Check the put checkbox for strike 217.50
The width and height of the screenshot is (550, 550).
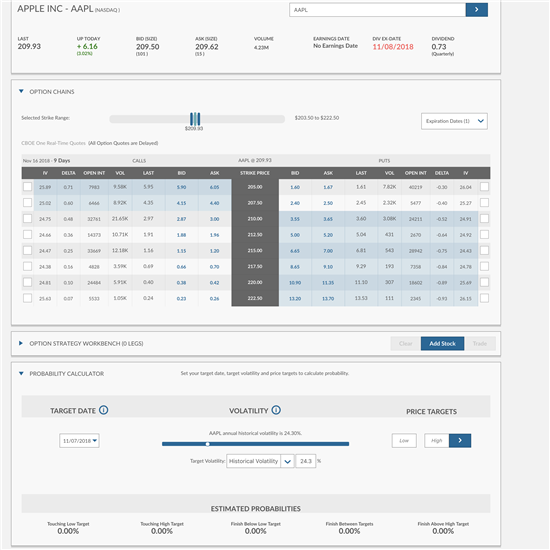(484, 266)
